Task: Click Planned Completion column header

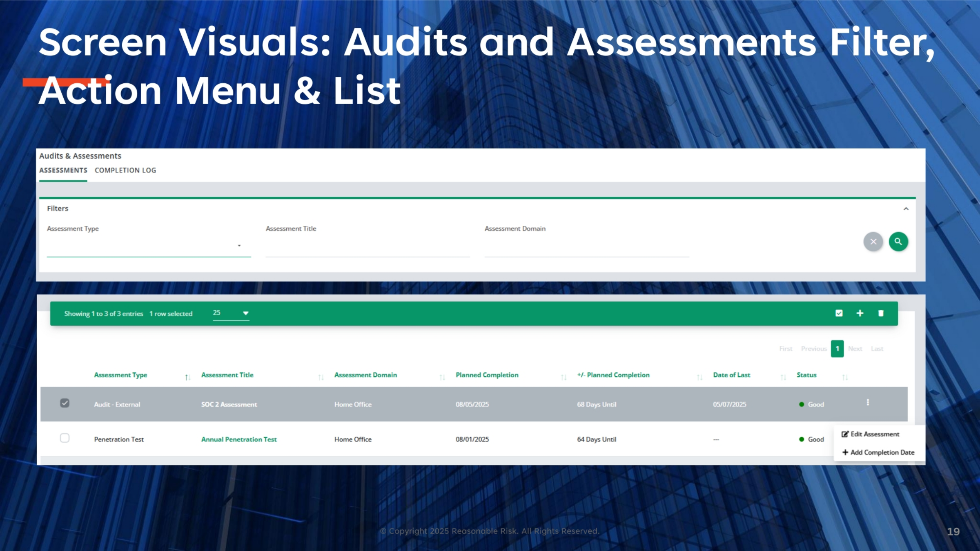Action: [487, 375]
